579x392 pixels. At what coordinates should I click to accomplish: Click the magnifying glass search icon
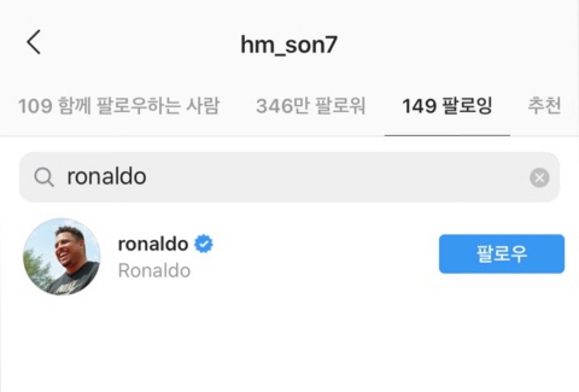pyautogui.click(x=44, y=177)
